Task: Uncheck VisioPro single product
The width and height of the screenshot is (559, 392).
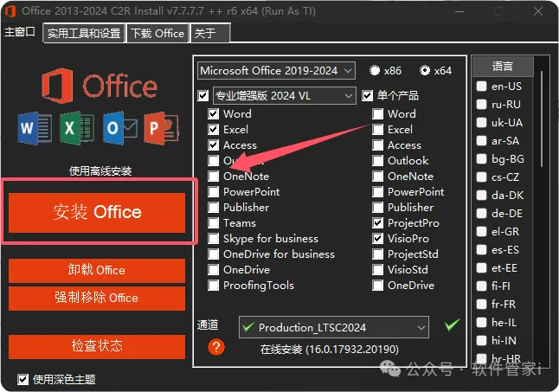Action: click(x=378, y=239)
